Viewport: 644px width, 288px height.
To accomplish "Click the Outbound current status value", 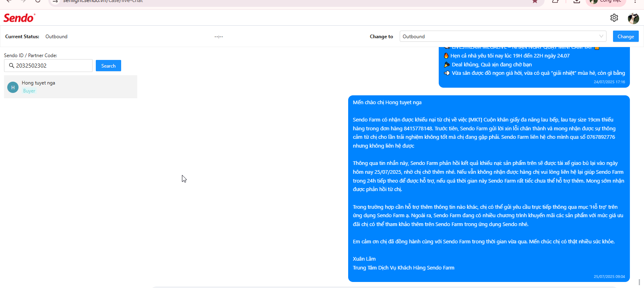I will pyautogui.click(x=56, y=37).
